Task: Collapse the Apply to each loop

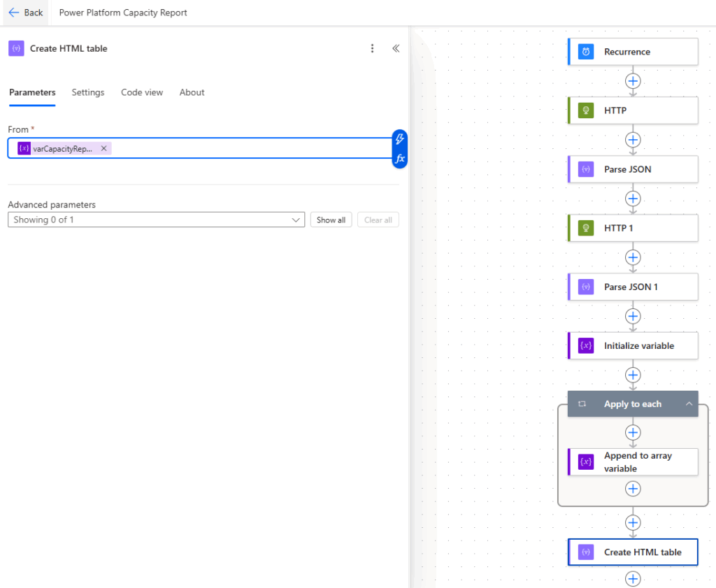Action: [689, 404]
